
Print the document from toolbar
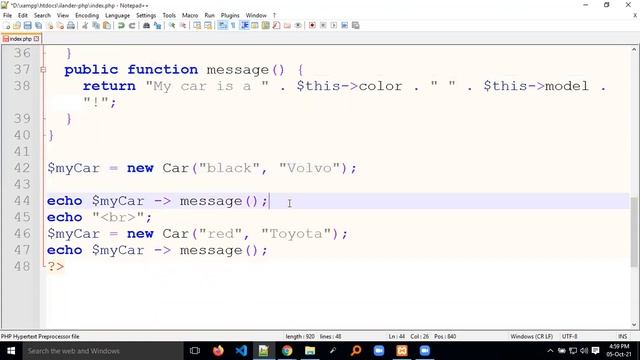pos(71,25)
